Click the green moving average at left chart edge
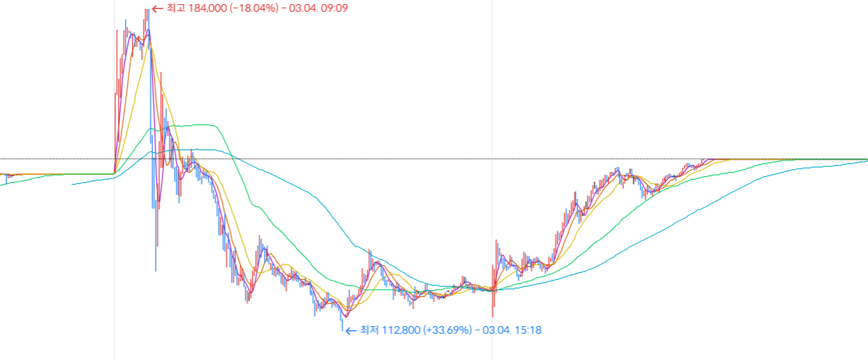868x360 pixels. [2, 184]
